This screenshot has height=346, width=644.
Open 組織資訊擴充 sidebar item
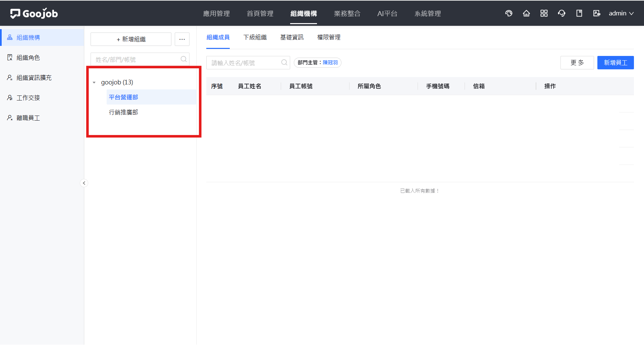tap(42, 78)
